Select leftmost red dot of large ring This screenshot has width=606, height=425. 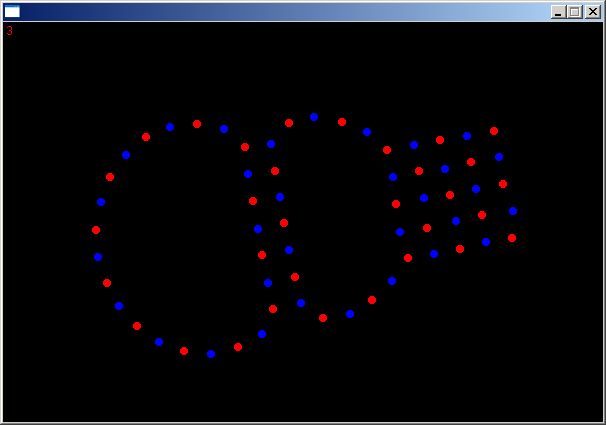96,230
